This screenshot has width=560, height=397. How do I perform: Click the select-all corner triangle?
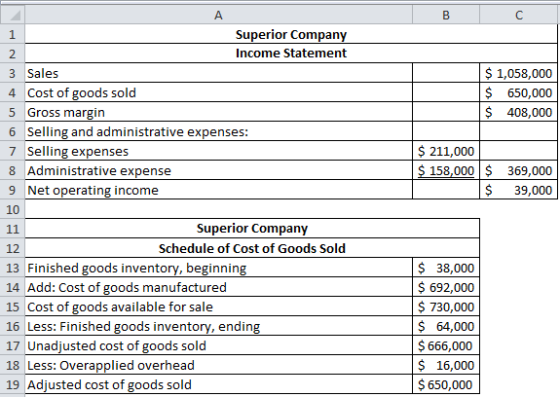12,15
